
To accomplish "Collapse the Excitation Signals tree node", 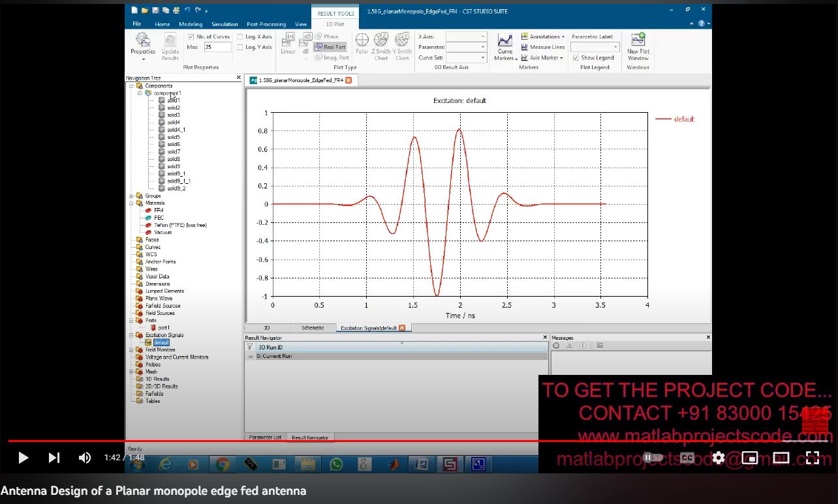I will (131, 335).
